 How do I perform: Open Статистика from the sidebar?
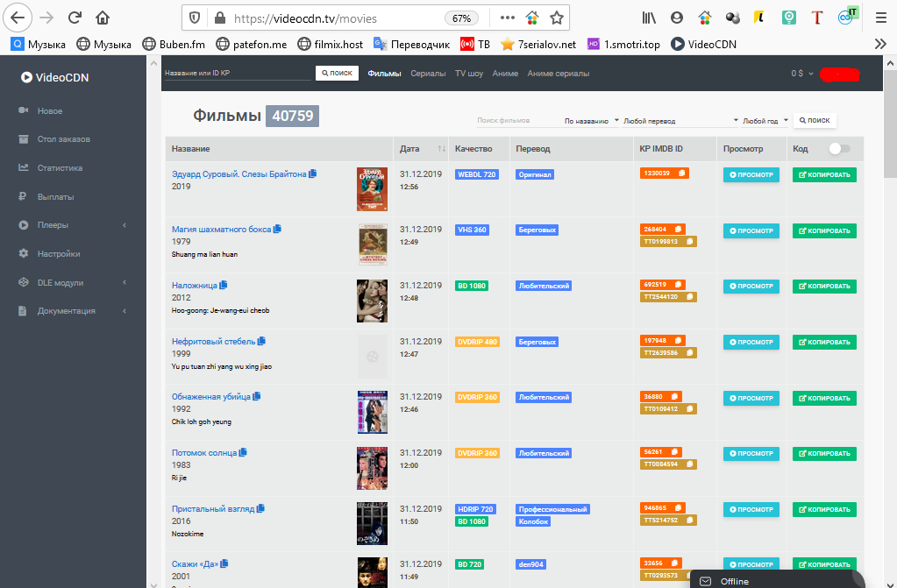(x=60, y=167)
